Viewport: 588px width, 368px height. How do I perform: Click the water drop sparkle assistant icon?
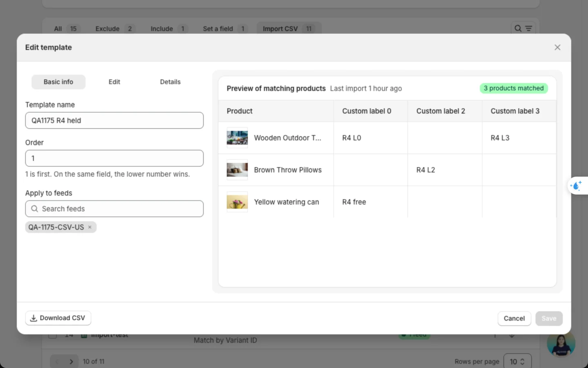[576, 186]
